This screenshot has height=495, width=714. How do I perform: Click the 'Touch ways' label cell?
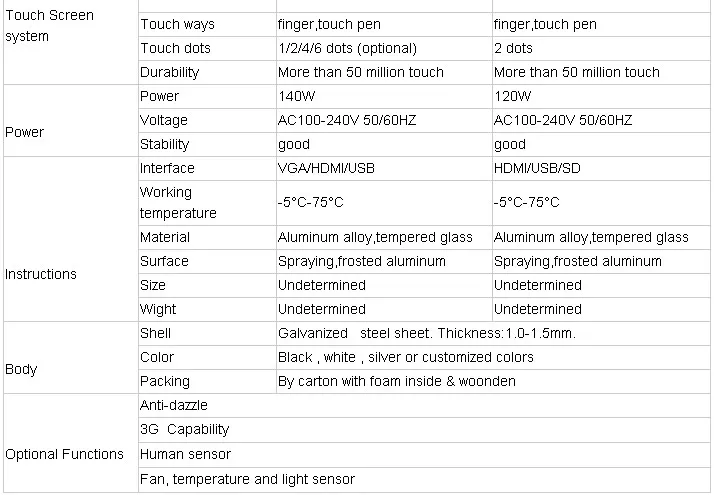207,25
